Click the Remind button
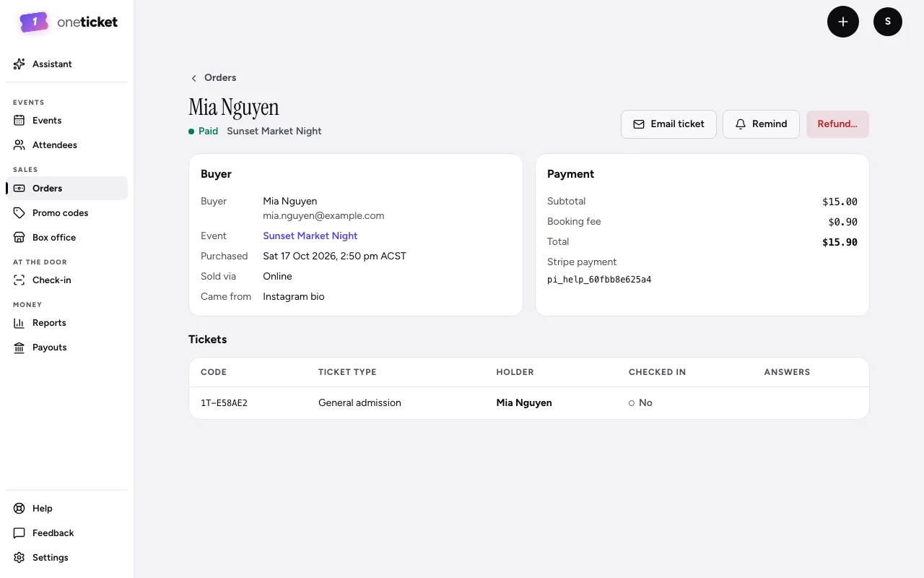 761,124
